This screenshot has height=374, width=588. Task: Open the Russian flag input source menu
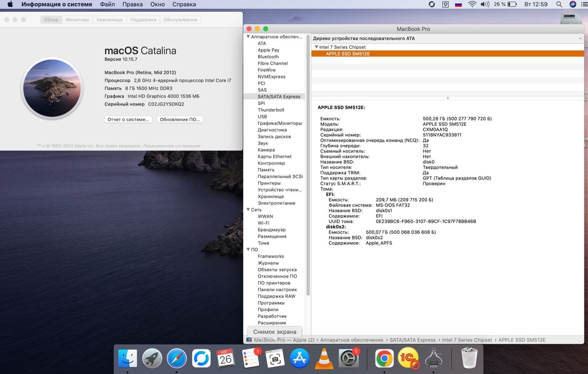tap(458, 4)
